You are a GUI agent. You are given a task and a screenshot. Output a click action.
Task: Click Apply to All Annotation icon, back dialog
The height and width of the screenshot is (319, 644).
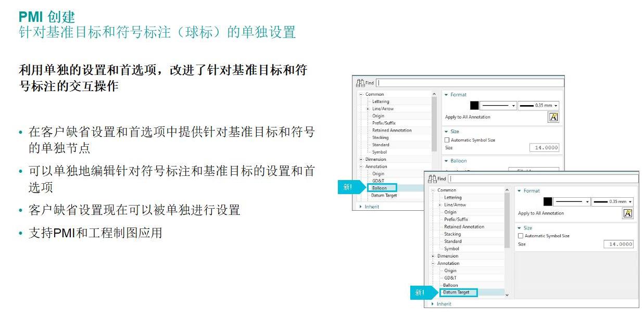pos(553,117)
